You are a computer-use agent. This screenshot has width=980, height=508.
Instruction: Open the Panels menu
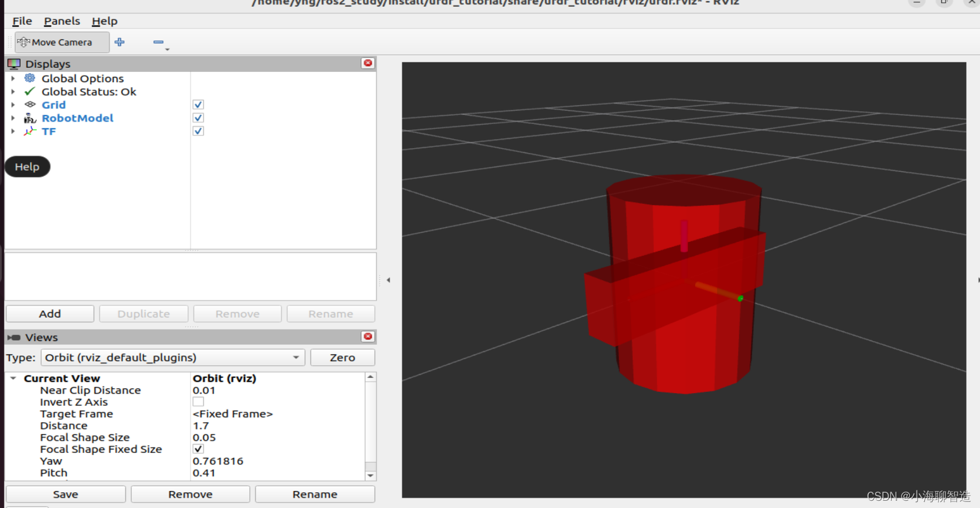(x=62, y=21)
